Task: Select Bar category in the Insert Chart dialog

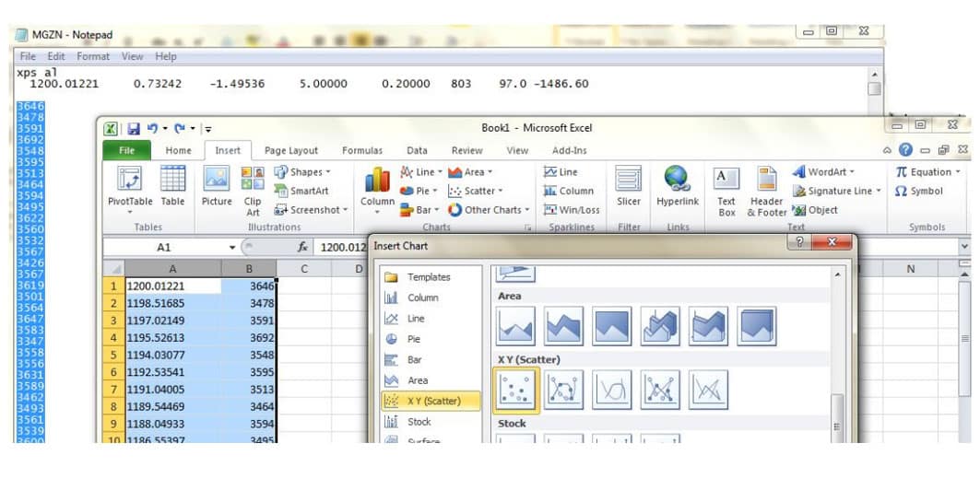Action: tap(430, 359)
